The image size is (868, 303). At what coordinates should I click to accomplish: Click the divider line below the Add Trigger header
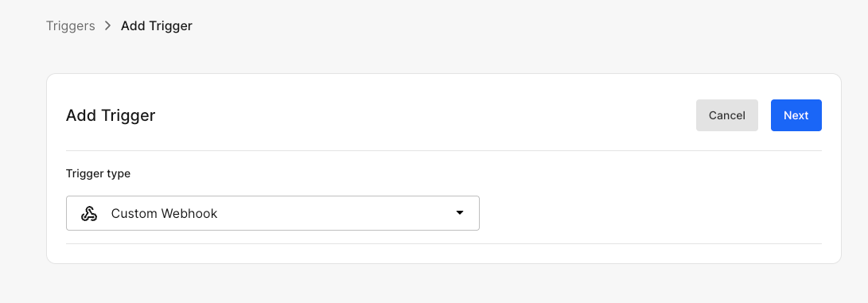click(443, 150)
